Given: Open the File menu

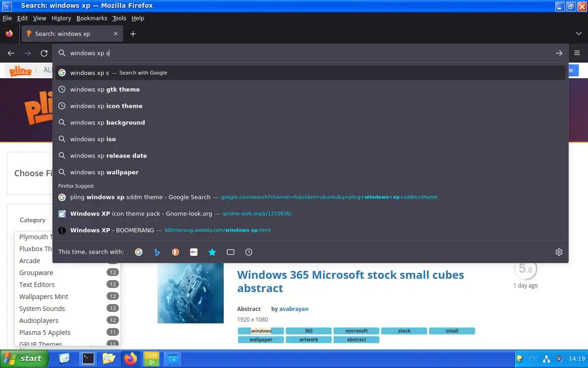Looking at the screenshot, I should click(7, 18).
